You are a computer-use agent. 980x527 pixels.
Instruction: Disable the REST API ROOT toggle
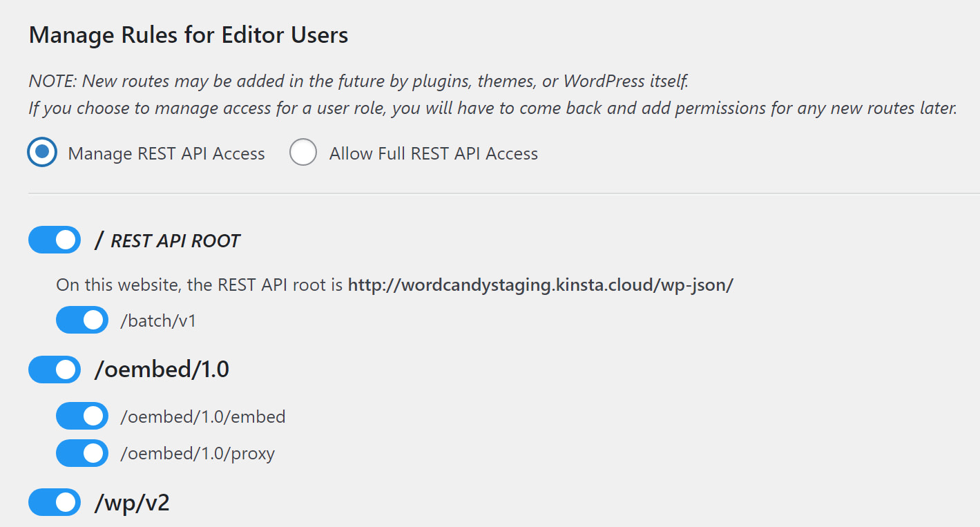click(x=54, y=240)
